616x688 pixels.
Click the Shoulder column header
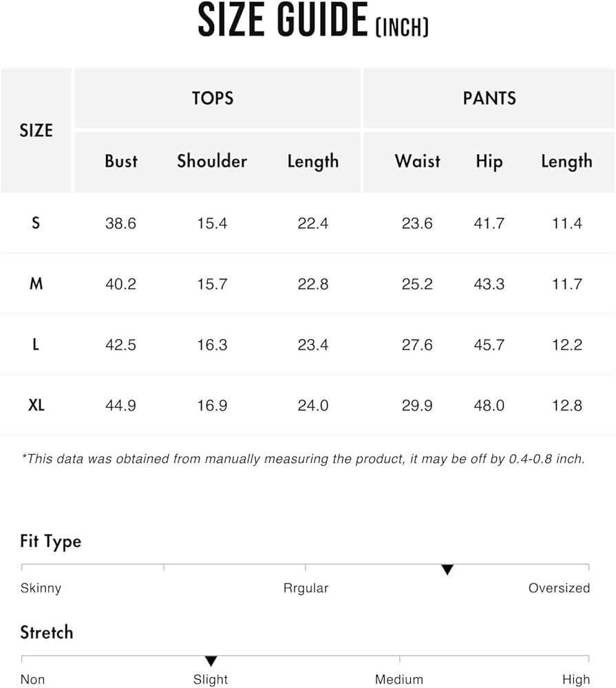pos(212,161)
